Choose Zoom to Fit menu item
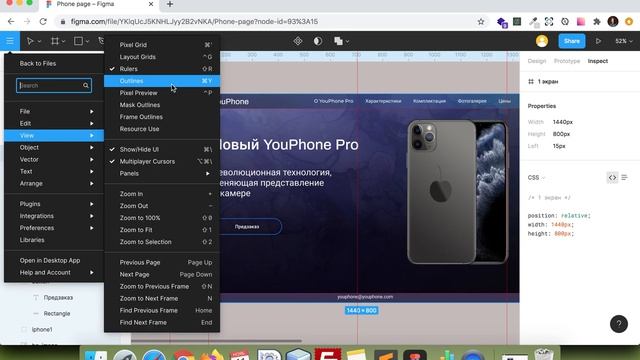This screenshot has width=640, height=360. pos(162,230)
